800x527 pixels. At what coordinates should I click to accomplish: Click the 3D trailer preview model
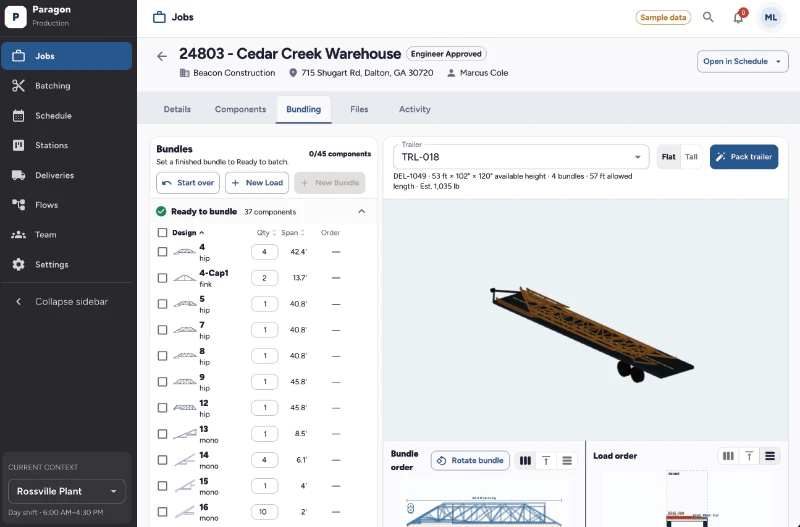[x=592, y=334]
